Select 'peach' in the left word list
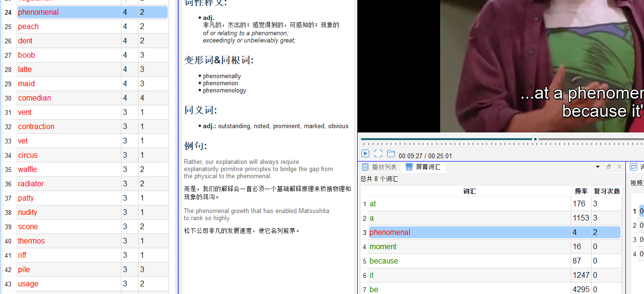 pos(28,26)
